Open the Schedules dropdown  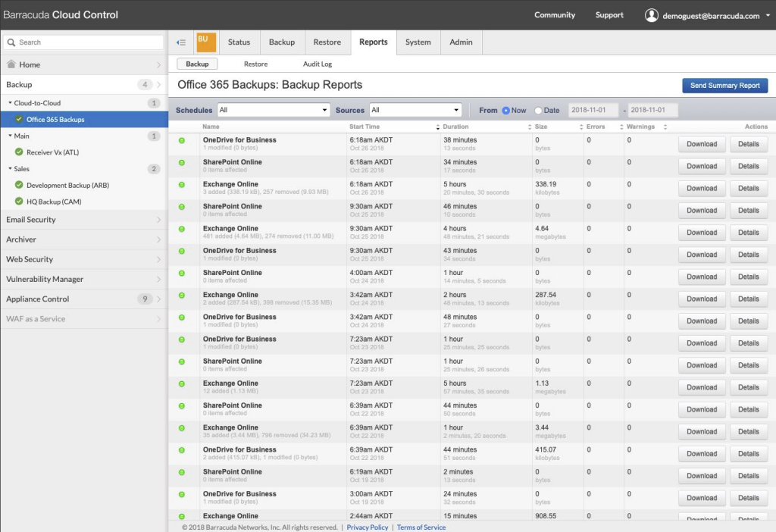coord(273,110)
